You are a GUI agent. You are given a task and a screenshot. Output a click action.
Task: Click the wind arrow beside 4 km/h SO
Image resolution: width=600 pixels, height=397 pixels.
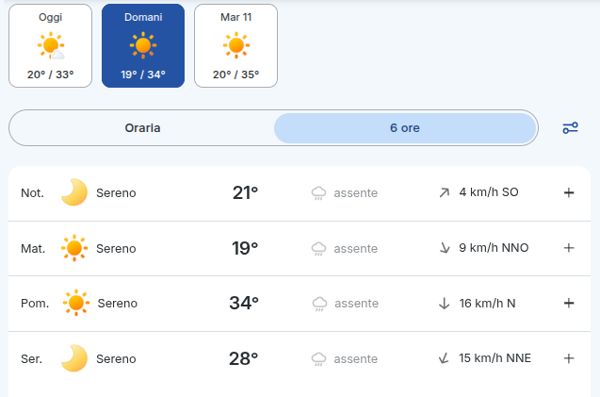(444, 192)
